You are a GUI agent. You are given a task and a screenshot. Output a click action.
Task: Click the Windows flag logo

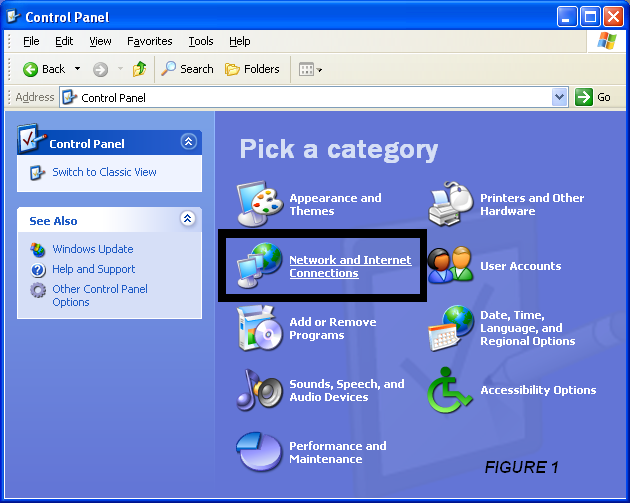pos(606,41)
